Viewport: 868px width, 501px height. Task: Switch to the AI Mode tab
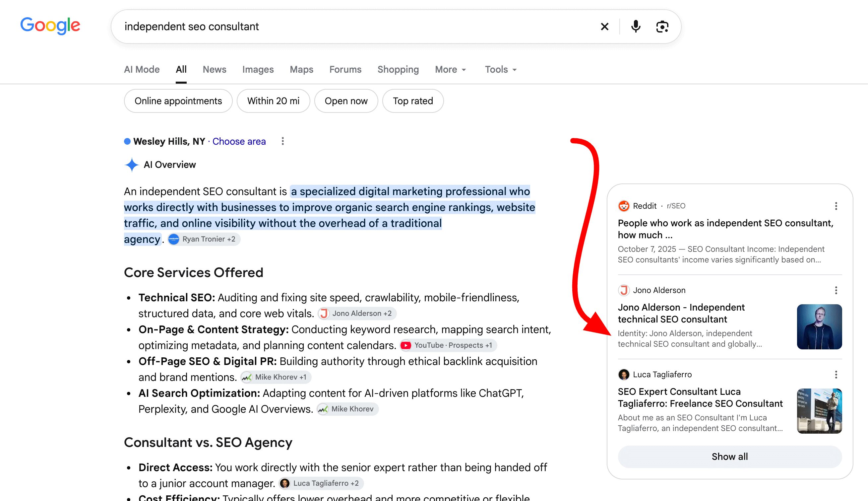pos(142,69)
